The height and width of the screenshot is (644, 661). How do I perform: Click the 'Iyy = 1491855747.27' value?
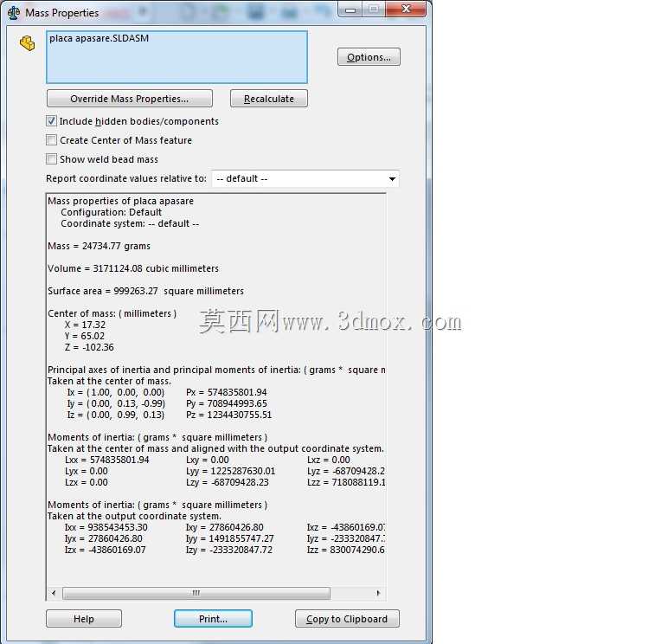click(x=230, y=538)
